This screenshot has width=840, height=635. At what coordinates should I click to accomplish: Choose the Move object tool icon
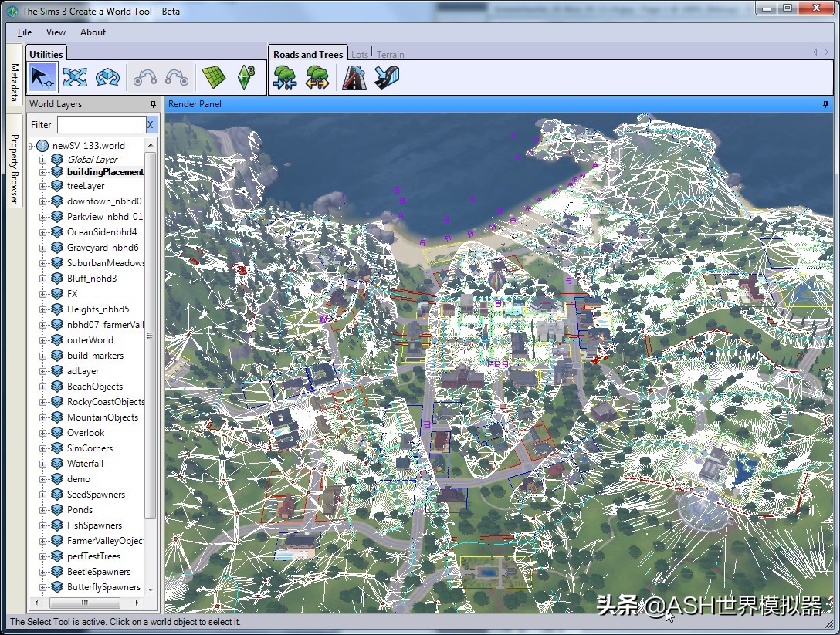coord(74,77)
